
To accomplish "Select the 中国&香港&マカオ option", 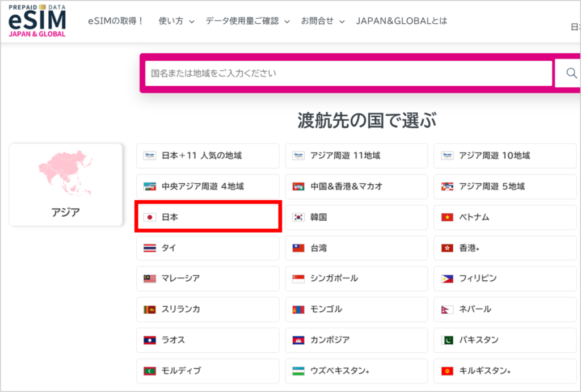I will point(356,187).
